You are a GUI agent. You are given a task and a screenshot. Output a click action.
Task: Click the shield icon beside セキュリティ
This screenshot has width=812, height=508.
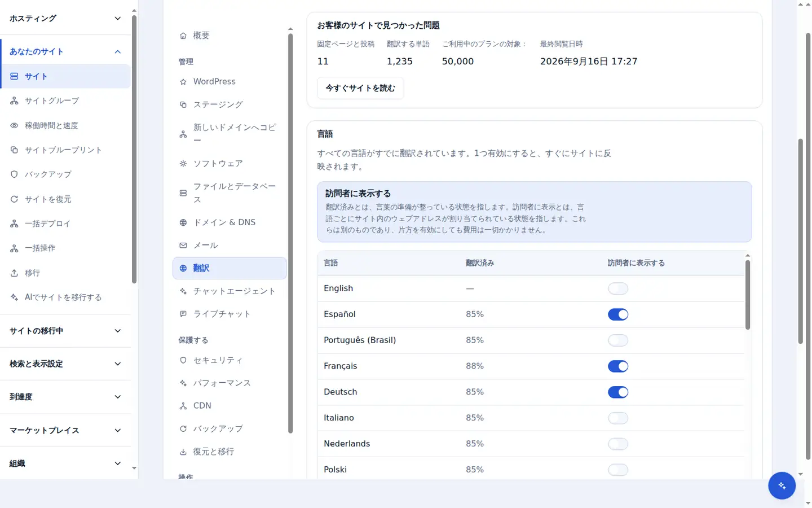tap(183, 360)
